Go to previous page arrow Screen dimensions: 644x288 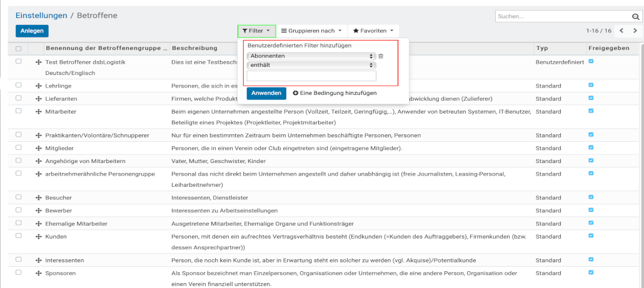[x=621, y=31]
